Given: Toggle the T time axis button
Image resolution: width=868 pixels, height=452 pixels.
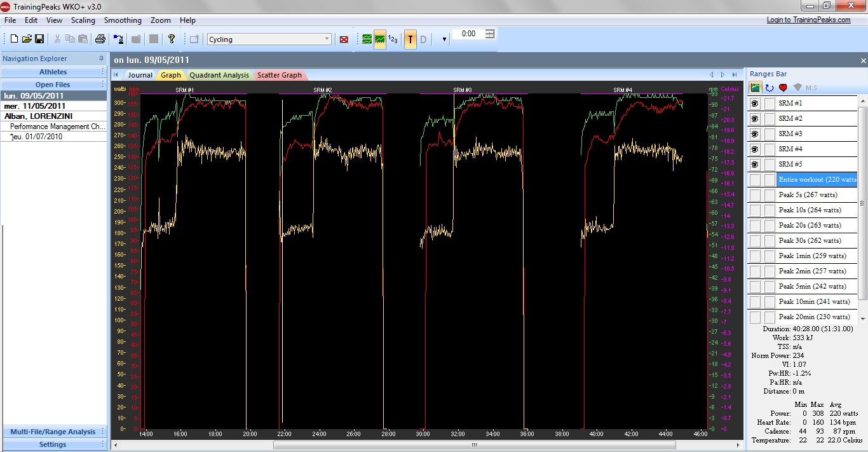Looking at the screenshot, I should [x=410, y=39].
